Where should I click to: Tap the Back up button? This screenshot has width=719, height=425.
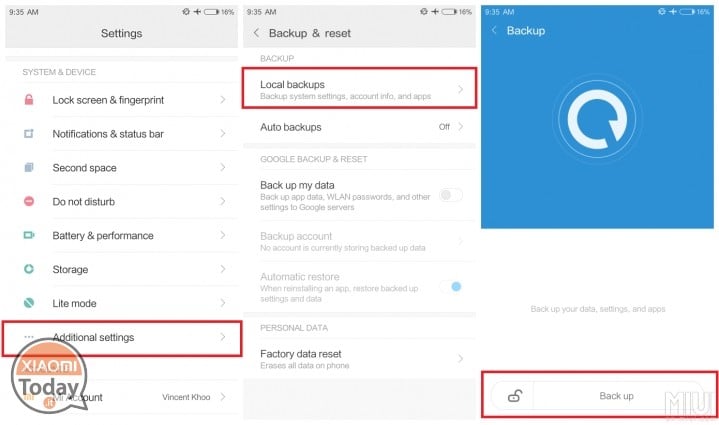(617, 396)
